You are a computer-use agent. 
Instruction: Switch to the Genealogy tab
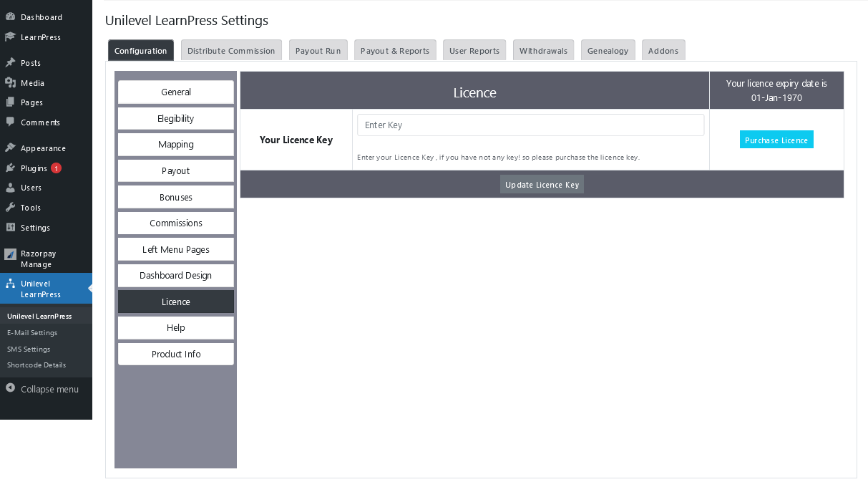tap(608, 50)
